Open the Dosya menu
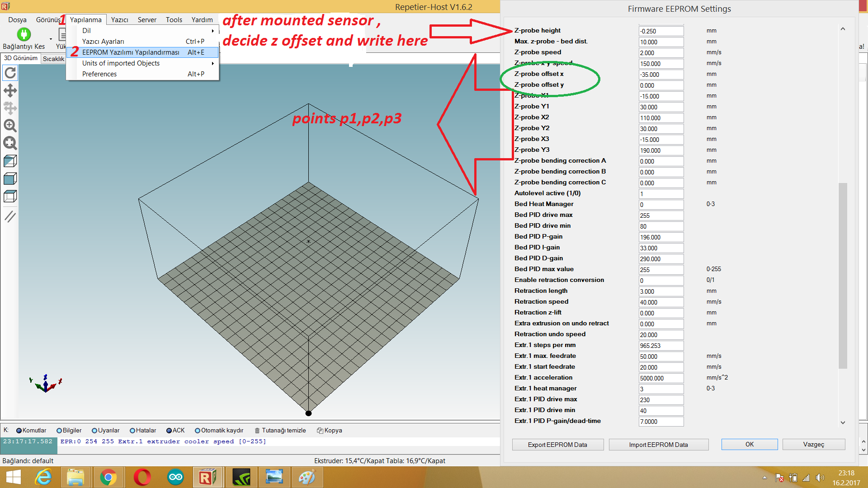The width and height of the screenshot is (868, 488). click(x=17, y=19)
